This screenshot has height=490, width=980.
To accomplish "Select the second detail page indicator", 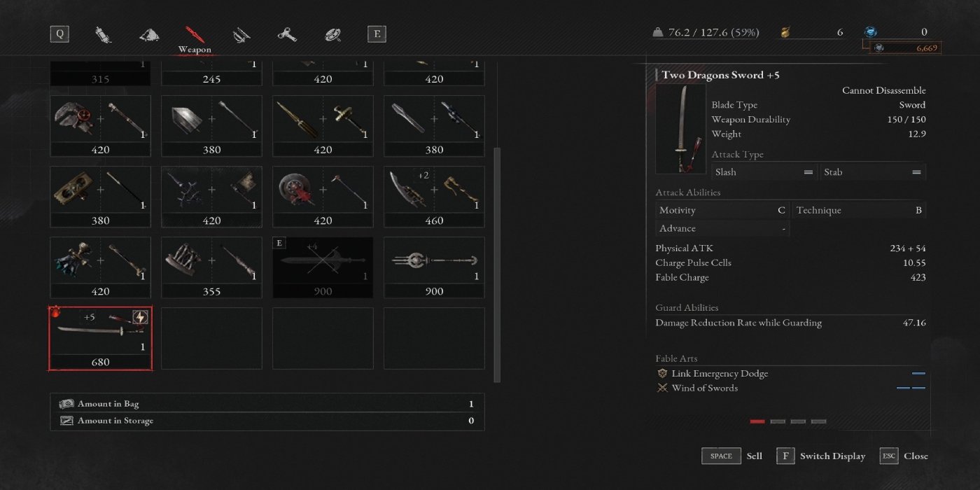I will 778,421.
